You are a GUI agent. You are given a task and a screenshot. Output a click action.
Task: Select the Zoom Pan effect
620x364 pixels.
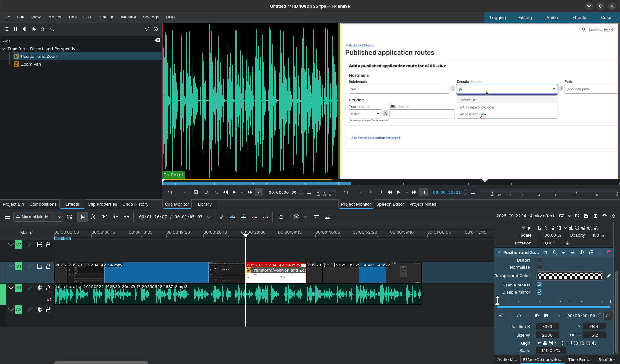(x=31, y=64)
